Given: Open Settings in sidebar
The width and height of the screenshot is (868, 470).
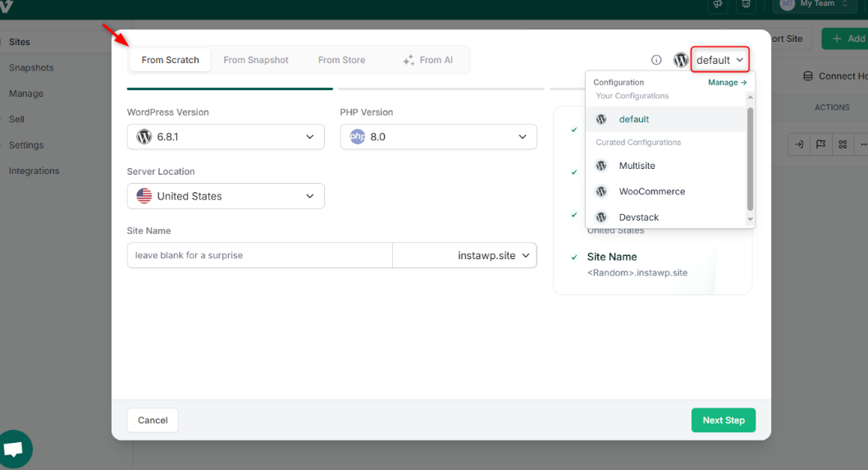Looking at the screenshot, I should click(x=26, y=145).
